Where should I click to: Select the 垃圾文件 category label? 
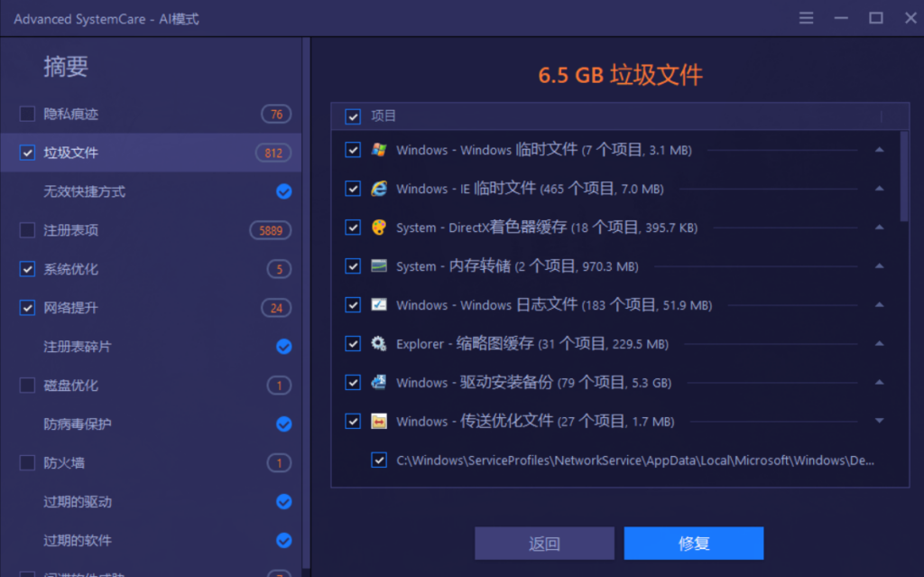(x=70, y=153)
